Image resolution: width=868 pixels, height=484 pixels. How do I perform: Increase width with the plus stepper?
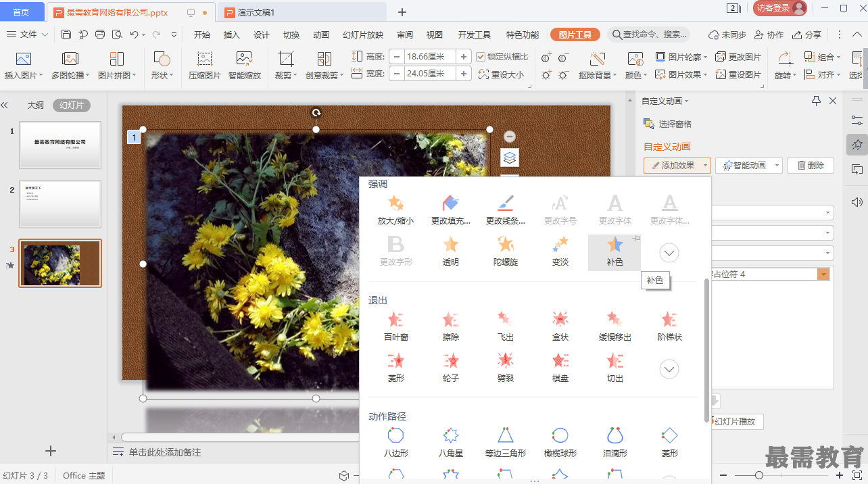click(464, 74)
